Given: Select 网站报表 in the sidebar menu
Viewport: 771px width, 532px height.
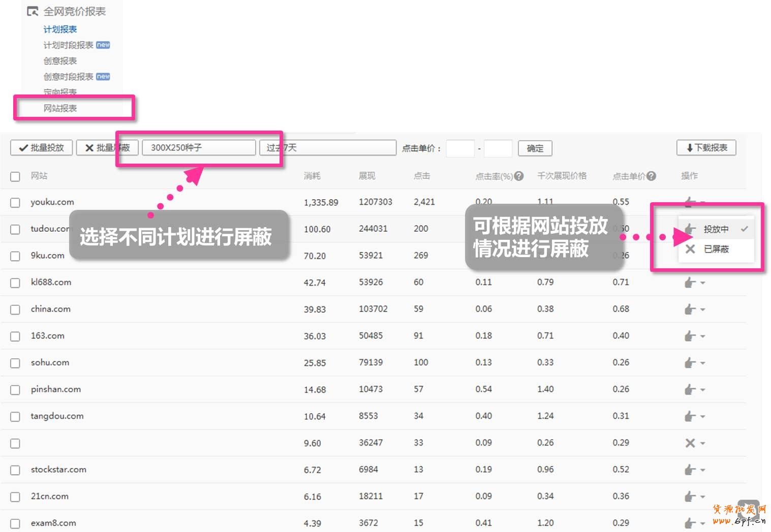Looking at the screenshot, I should 59,108.
